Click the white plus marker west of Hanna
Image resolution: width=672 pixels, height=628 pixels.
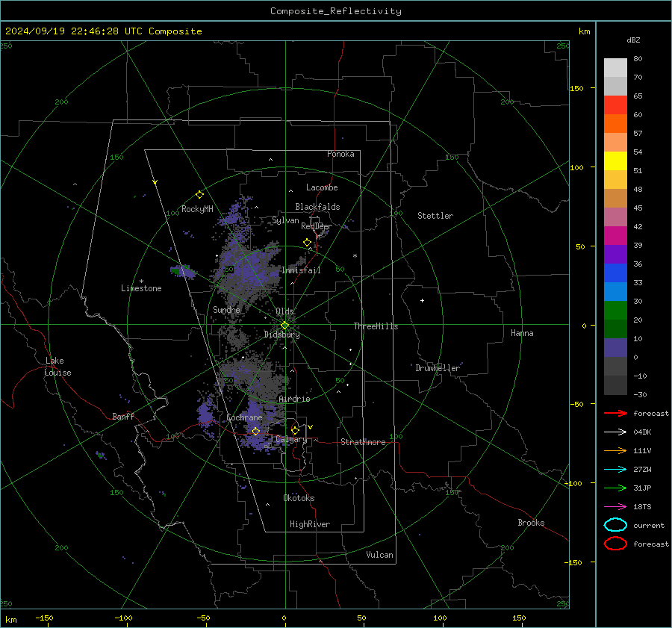point(422,300)
